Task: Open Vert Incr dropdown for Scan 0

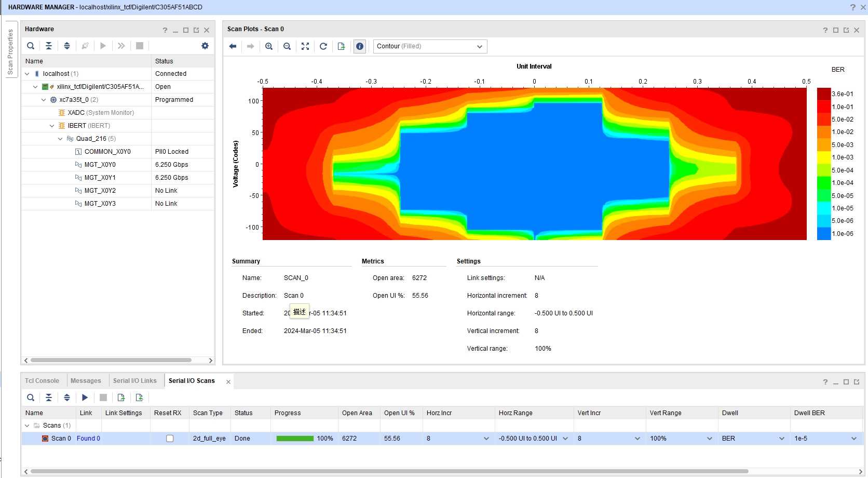Action: click(x=638, y=439)
